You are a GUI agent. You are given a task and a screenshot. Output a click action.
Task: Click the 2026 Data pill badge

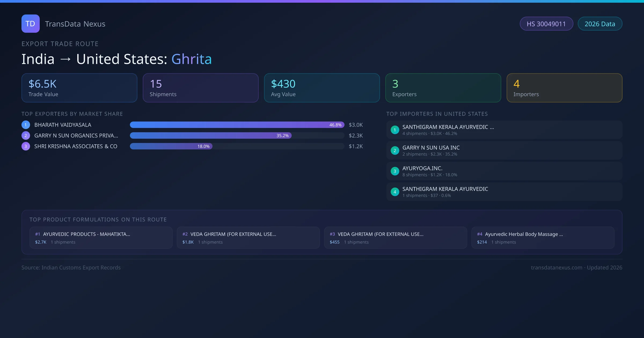600,24
